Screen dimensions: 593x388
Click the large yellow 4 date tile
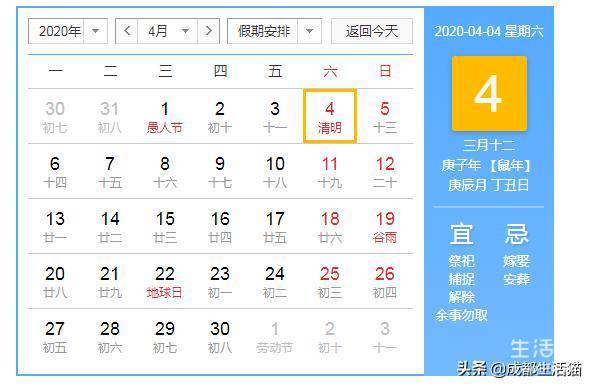489,93
